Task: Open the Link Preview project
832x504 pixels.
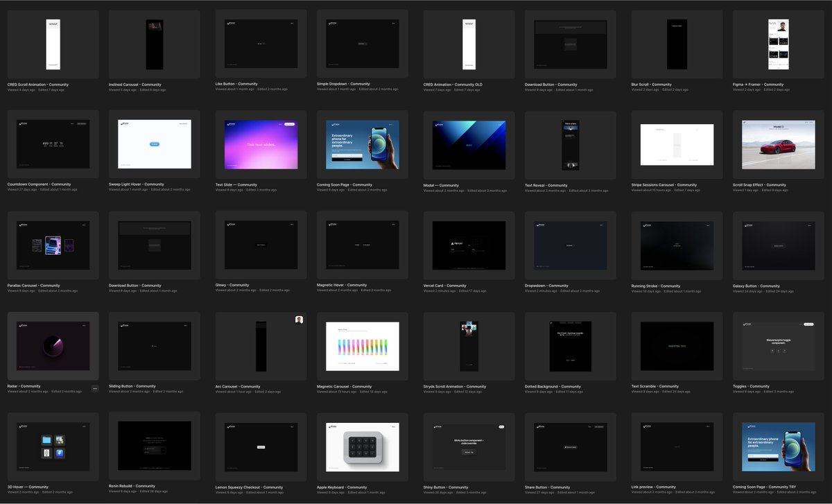Action: 676,446
